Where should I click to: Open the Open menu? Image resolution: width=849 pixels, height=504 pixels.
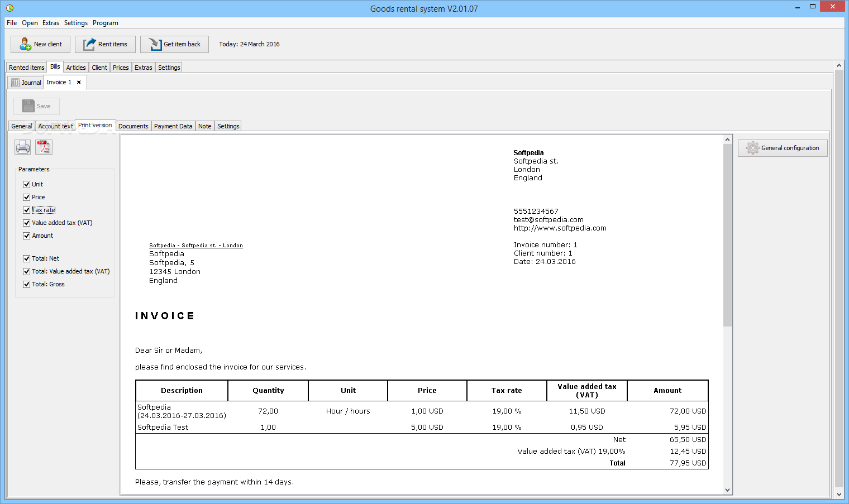click(30, 23)
